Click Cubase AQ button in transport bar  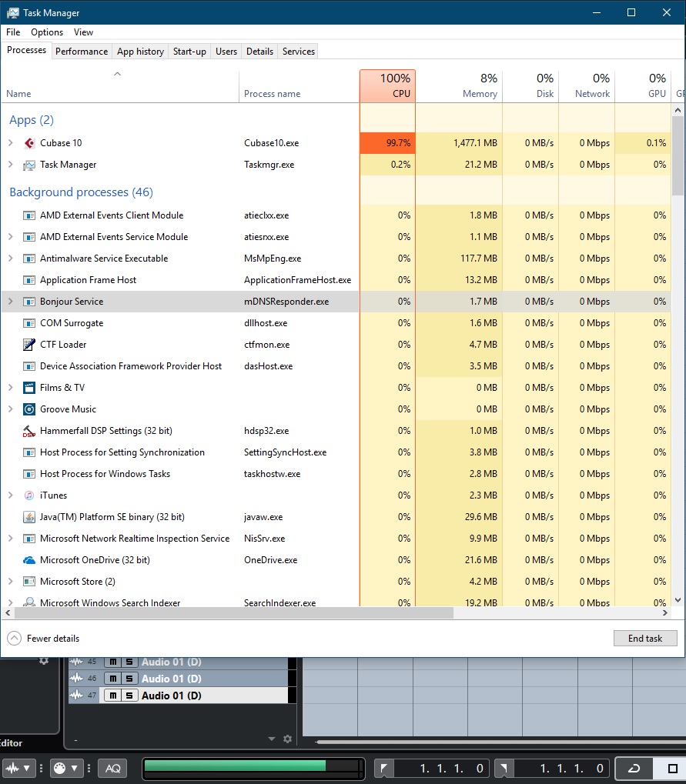coord(112,768)
